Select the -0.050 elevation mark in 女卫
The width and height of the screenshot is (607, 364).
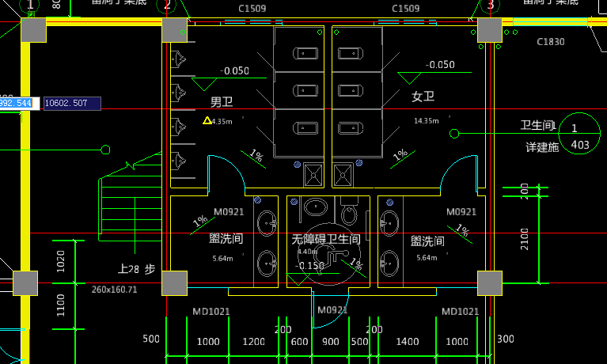point(440,65)
